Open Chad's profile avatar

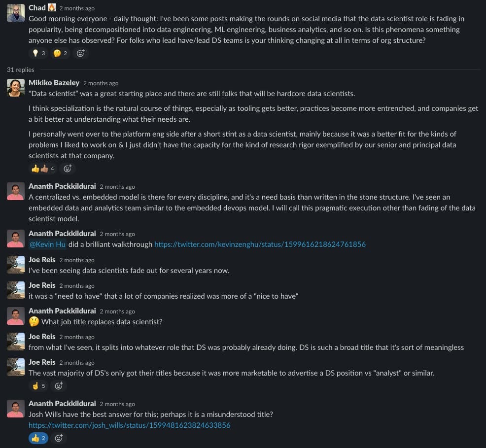tap(15, 13)
